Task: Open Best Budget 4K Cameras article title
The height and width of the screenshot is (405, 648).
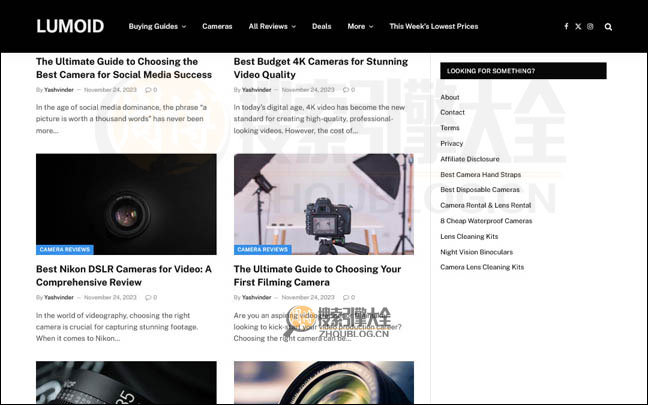Action: 321,68
